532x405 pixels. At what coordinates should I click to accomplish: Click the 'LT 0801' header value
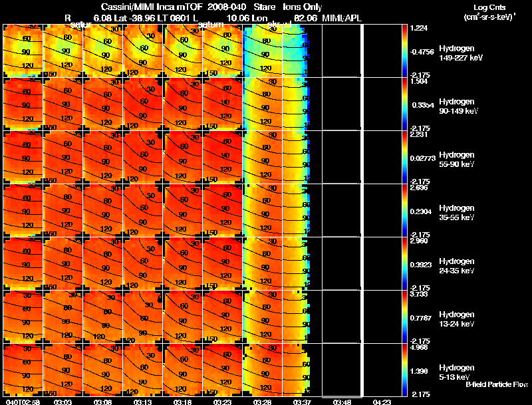pos(174,19)
